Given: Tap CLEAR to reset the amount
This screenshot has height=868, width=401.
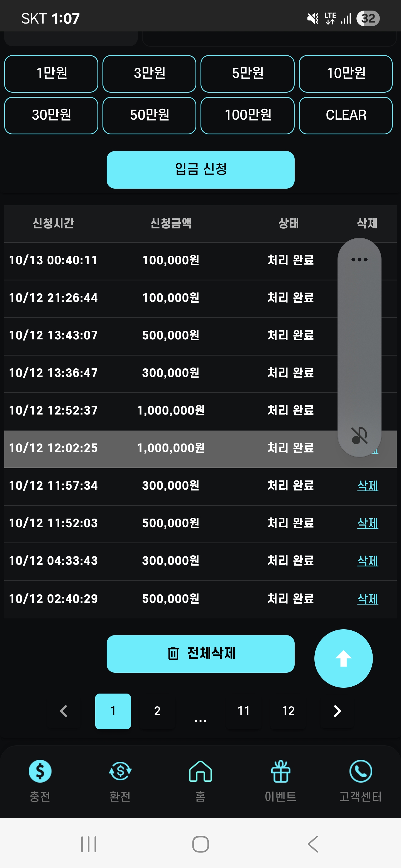Looking at the screenshot, I should click(346, 115).
